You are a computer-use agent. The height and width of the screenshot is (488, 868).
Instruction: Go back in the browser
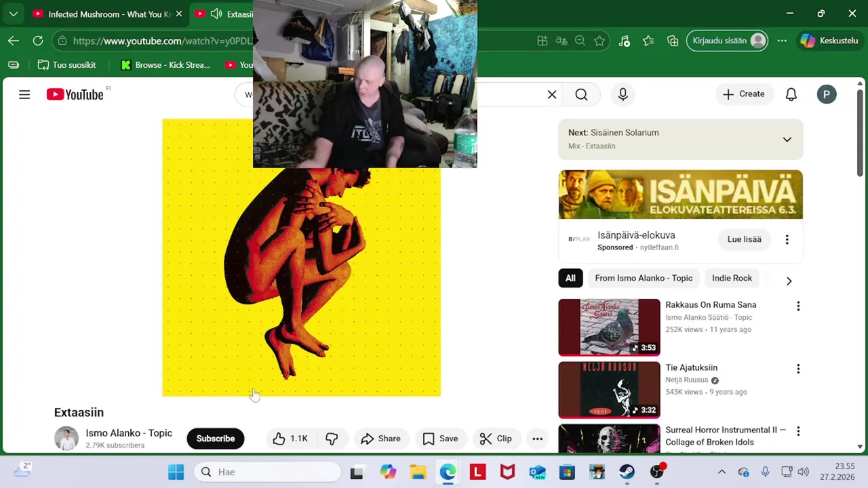click(14, 41)
